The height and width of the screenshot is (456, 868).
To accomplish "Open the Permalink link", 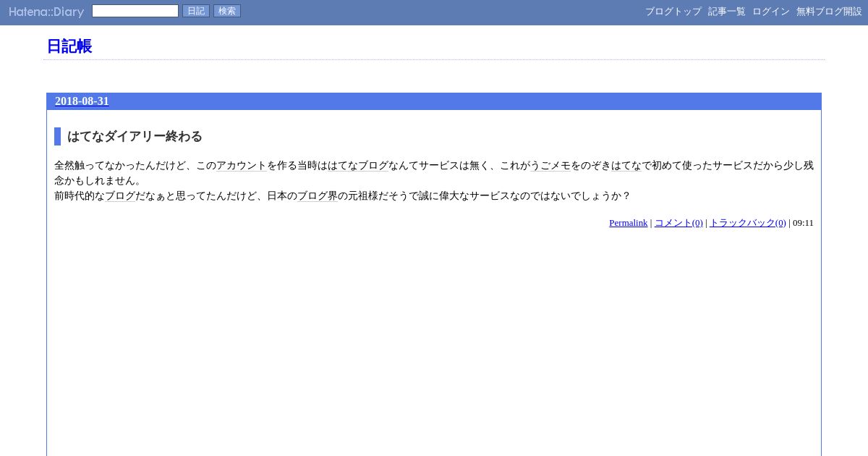I will (x=629, y=223).
